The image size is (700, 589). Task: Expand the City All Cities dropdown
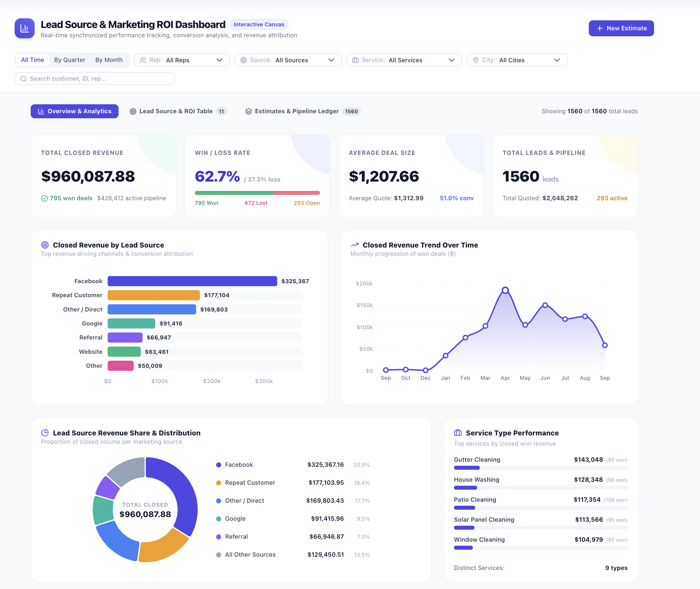517,60
